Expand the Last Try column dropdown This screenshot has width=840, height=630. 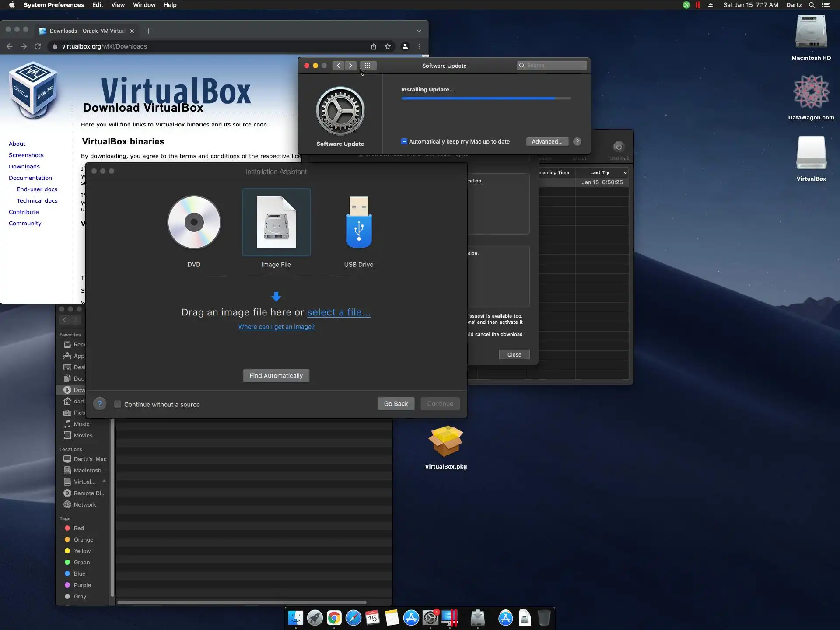point(625,172)
